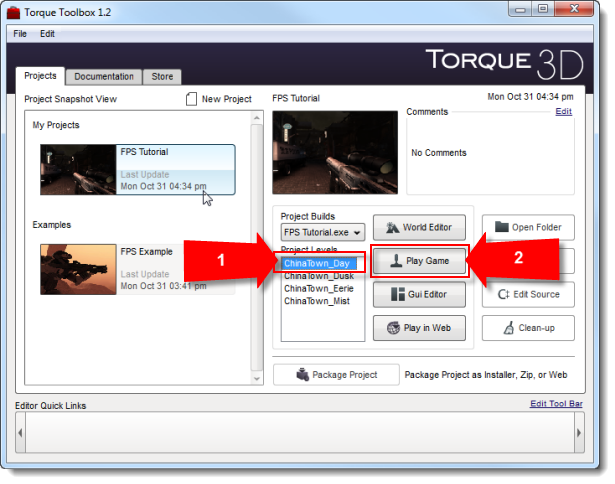Click the Torque 3D logo

504,64
